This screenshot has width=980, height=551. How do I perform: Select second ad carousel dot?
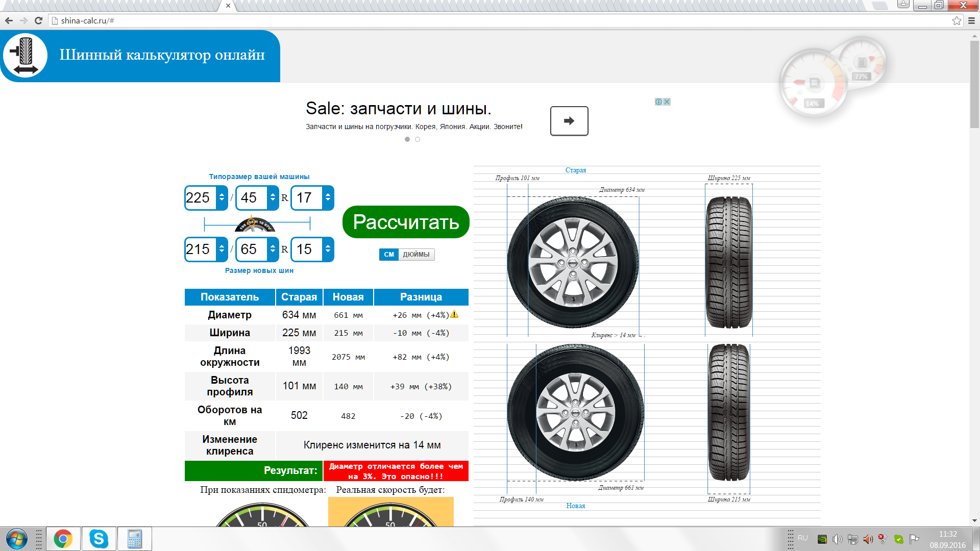point(418,139)
